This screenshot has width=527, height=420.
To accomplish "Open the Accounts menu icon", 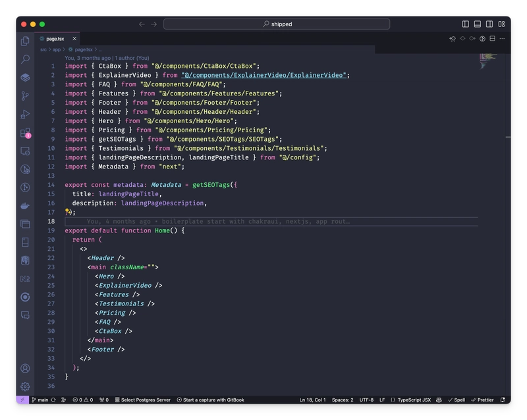I will (x=25, y=368).
